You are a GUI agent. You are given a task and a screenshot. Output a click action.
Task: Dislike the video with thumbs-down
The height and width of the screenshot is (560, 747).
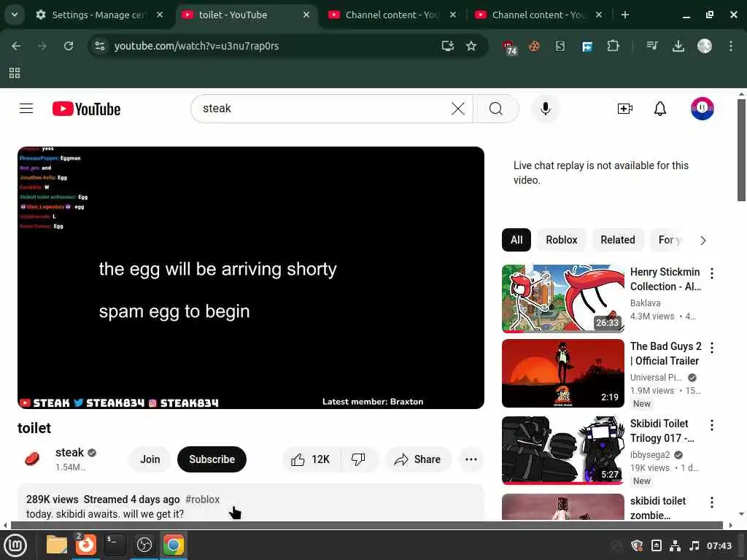point(358,459)
